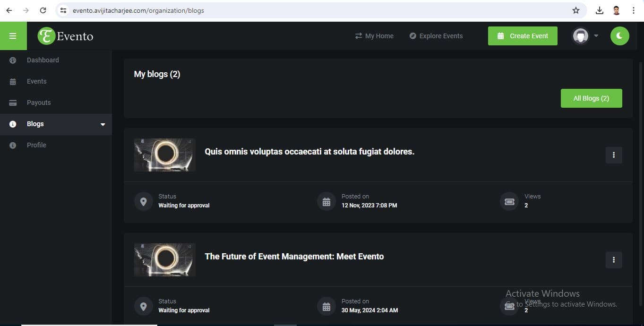Image resolution: width=644 pixels, height=326 pixels.
Task: Expand the account dropdown arrow
Action: (x=596, y=36)
